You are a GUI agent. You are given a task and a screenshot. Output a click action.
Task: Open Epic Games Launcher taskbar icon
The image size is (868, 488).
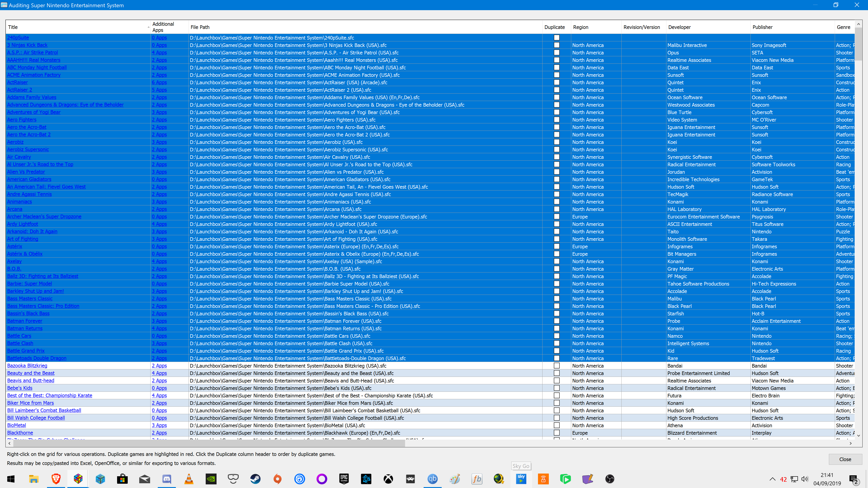(x=344, y=479)
